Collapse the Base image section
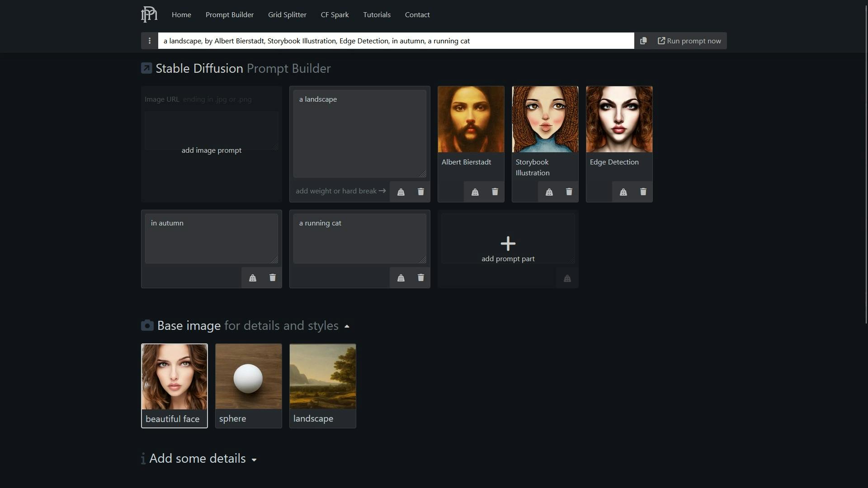 [x=347, y=326]
